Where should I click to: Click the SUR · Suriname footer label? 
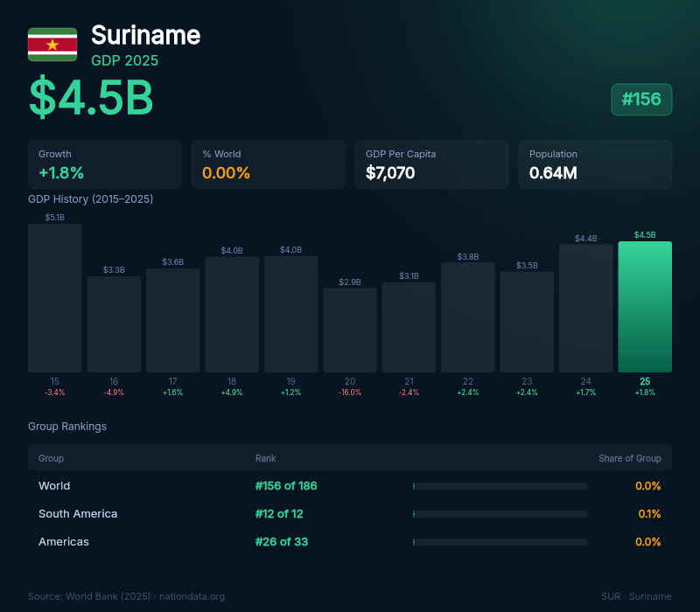[636, 596]
